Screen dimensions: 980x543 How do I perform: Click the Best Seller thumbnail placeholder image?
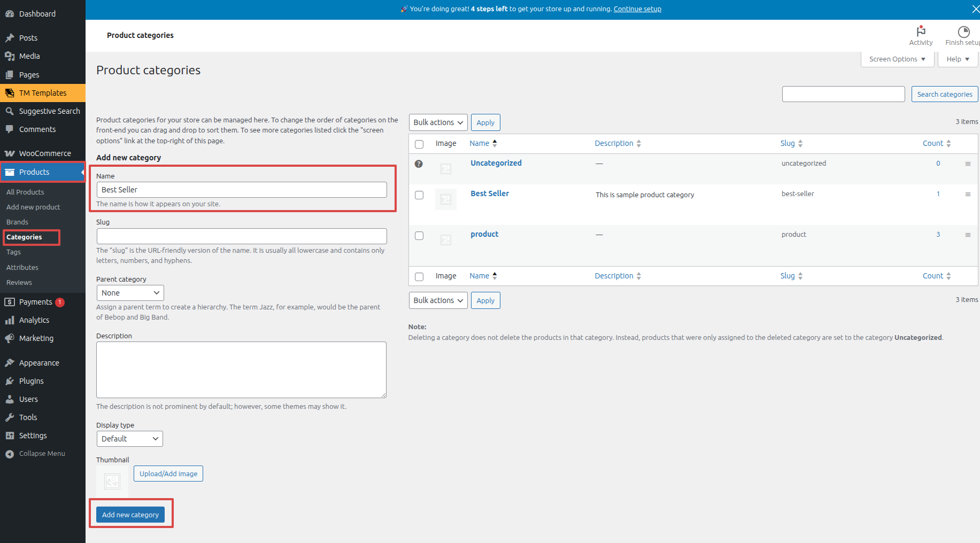click(x=446, y=199)
